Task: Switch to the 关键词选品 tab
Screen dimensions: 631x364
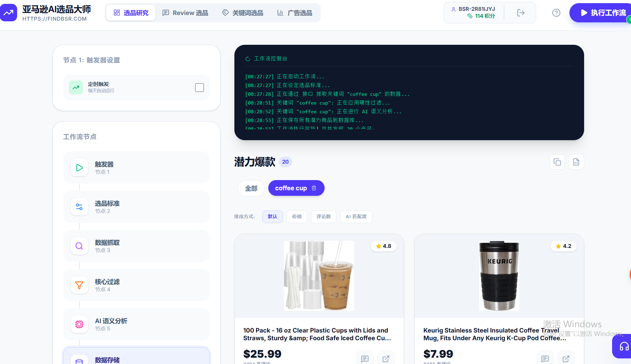Action: point(243,13)
